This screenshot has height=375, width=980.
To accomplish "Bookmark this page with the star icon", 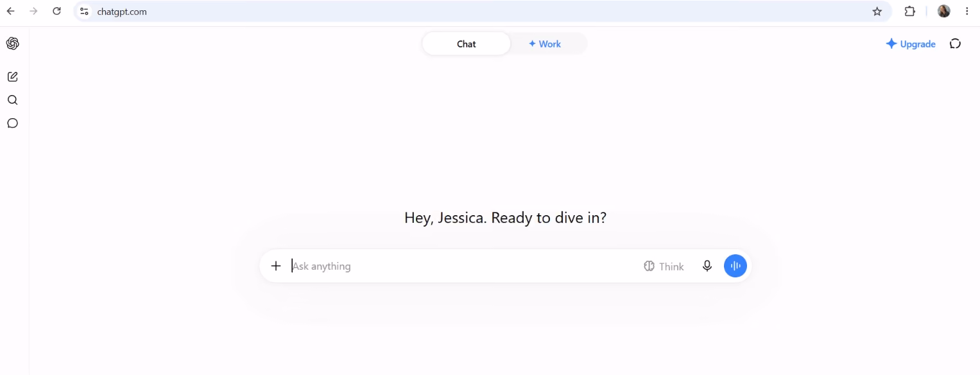I will (877, 11).
